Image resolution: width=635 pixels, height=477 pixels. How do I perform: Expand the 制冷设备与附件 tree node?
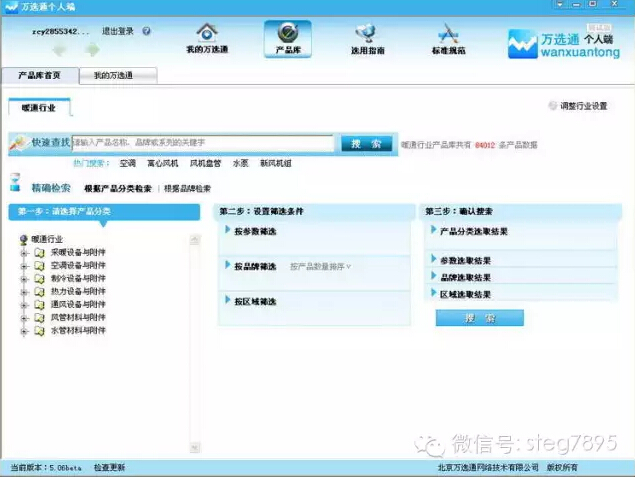coord(24,279)
